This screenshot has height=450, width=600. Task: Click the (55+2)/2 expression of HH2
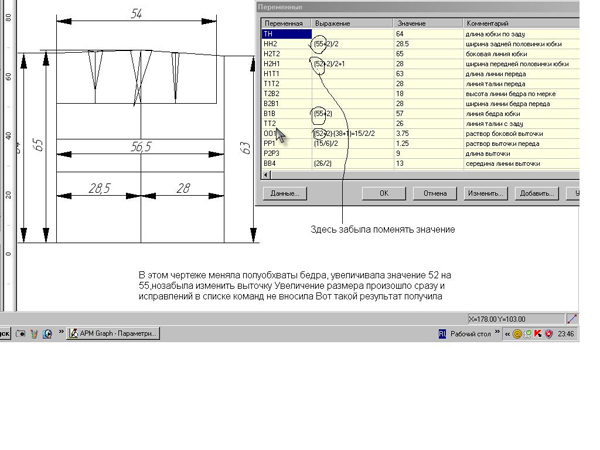[326, 44]
